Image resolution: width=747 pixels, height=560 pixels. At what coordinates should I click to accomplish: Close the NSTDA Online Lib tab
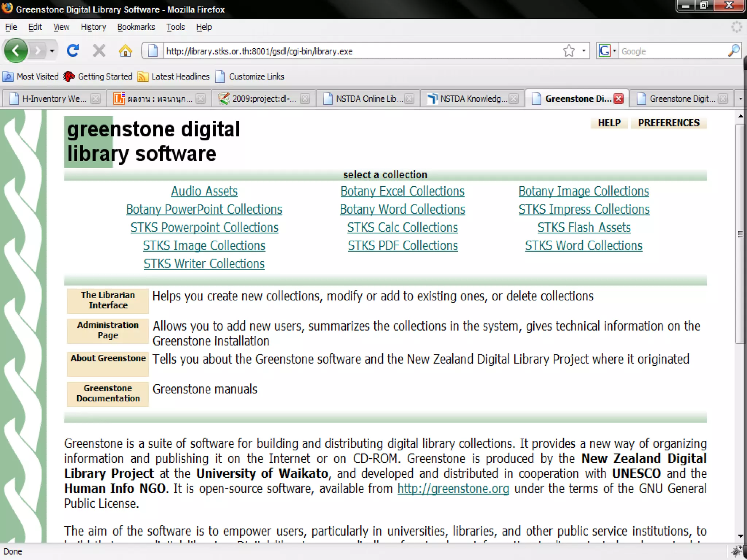[x=409, y=99]
